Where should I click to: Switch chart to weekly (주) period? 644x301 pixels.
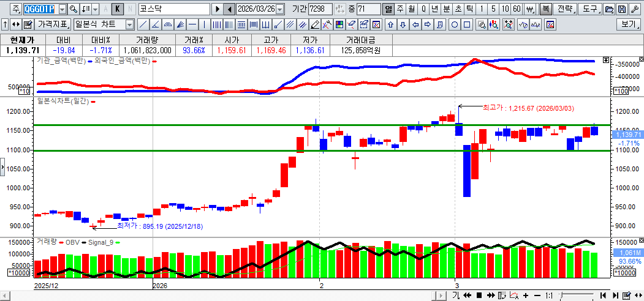(400, 10)
